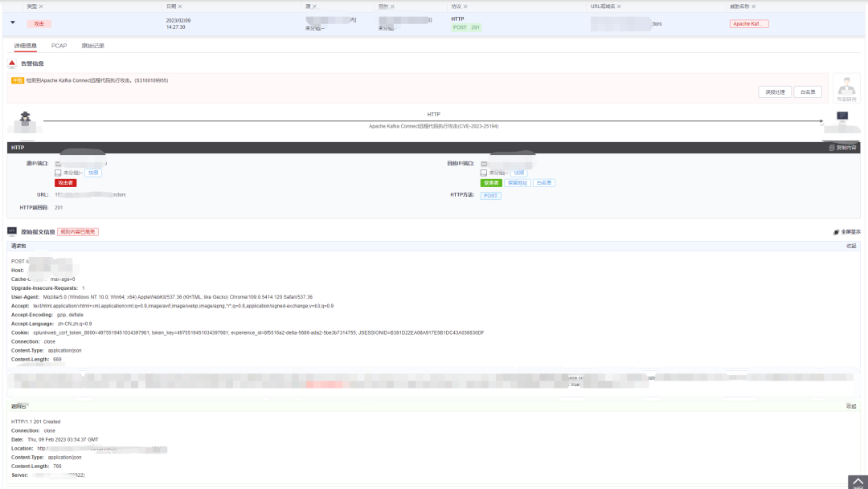868x489 pixels.
Task: Select the Date Thu, 09 Feb 2023 line
Action: 55,440
